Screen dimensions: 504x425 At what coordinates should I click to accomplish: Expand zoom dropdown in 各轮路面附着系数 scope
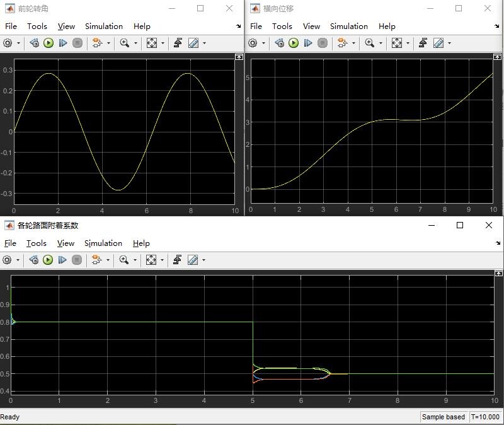pos(135,260)
